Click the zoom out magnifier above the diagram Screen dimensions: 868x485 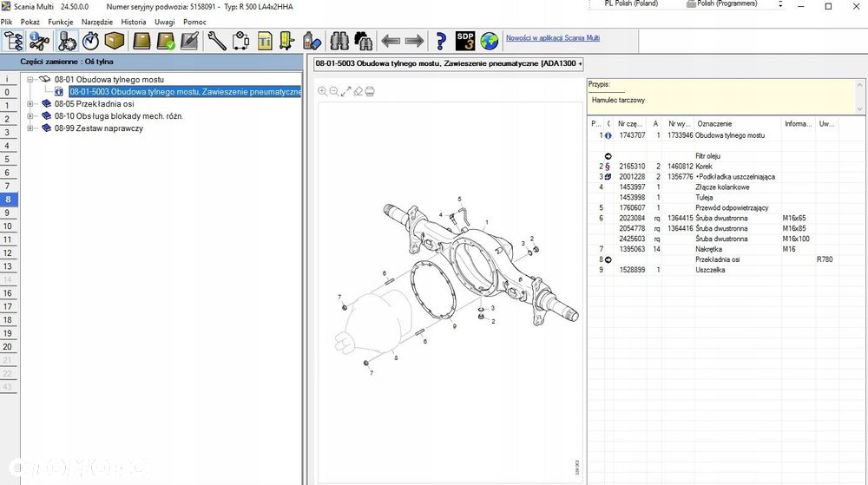pyautogui.click(x=334, y=91)
